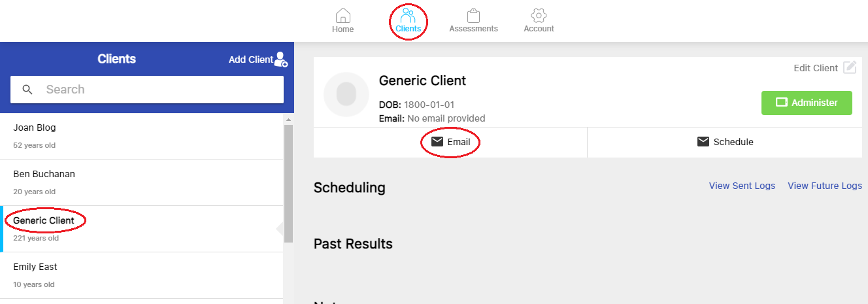Screen dimensions: 868x304
Task: Open the Assessments clipboard icon
Action: point(474,15)
